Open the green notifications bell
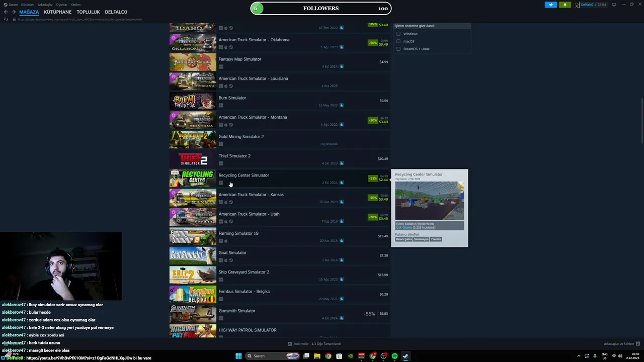 pos(565,5)
